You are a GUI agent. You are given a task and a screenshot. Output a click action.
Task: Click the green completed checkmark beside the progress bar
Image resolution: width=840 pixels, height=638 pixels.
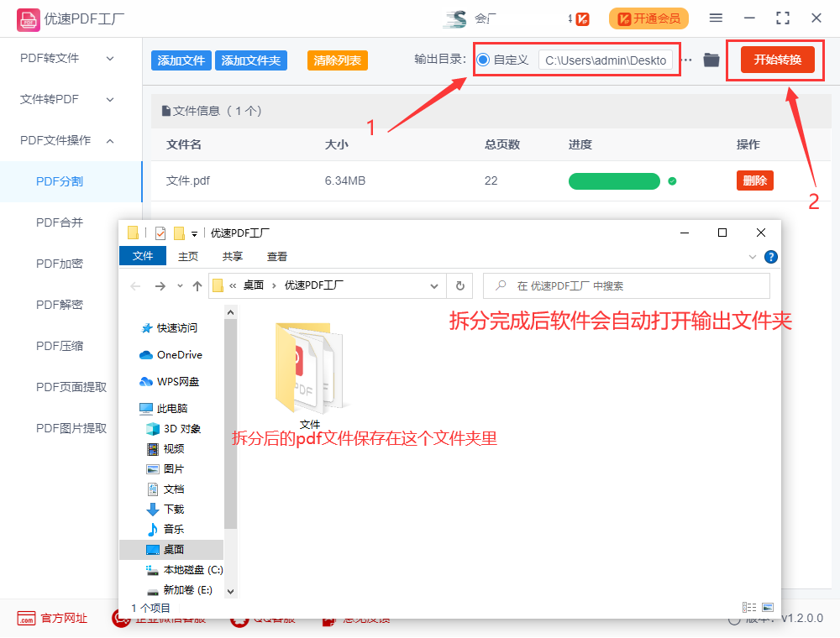[x=672, y=181]
